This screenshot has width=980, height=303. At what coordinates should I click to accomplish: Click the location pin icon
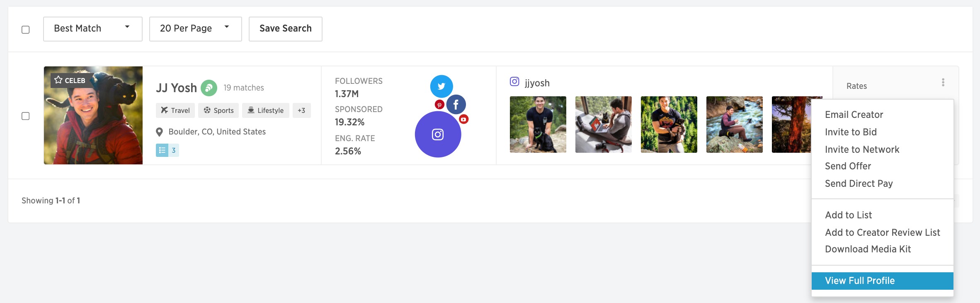click(x=159, y=132)
